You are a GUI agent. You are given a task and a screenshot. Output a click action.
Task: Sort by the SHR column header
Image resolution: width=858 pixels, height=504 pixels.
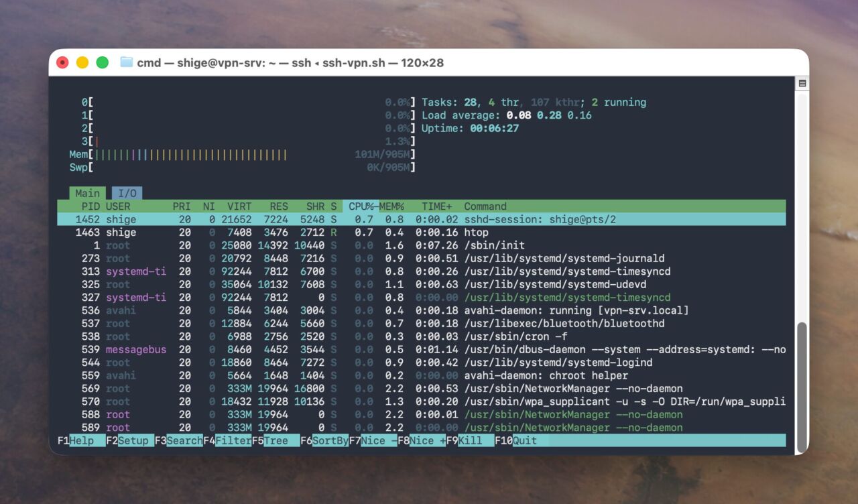[315, 206]
